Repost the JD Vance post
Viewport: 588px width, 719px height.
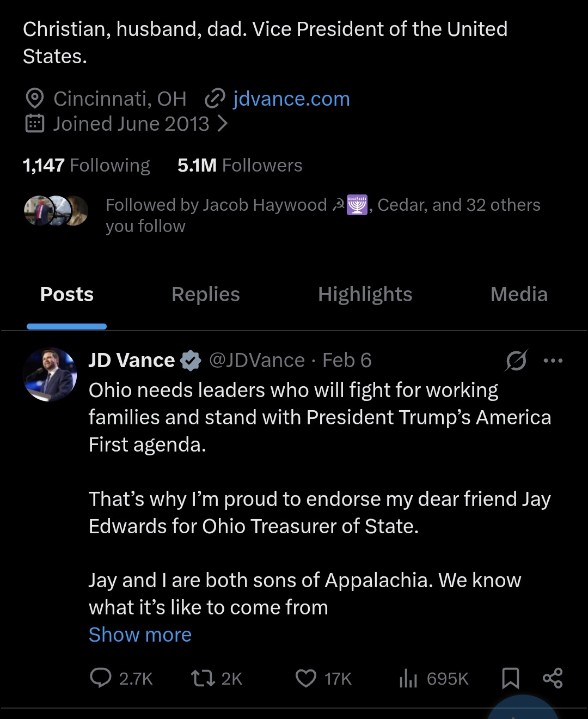coord(203,678)
